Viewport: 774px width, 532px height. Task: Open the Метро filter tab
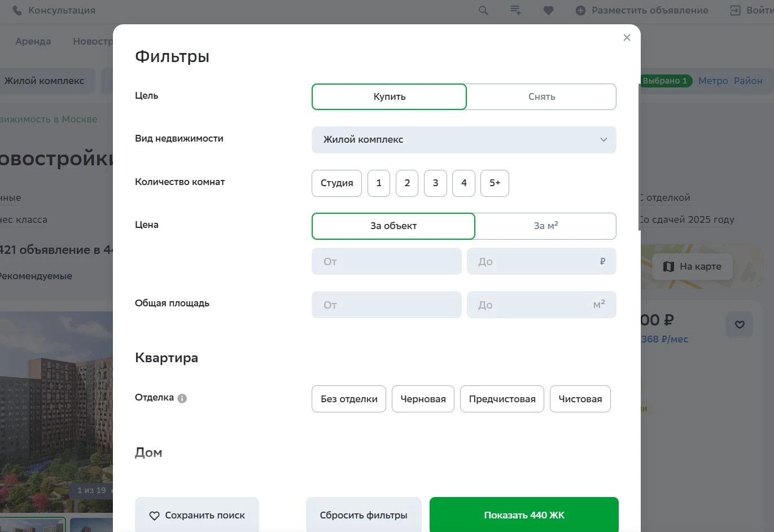coord(712,81)
